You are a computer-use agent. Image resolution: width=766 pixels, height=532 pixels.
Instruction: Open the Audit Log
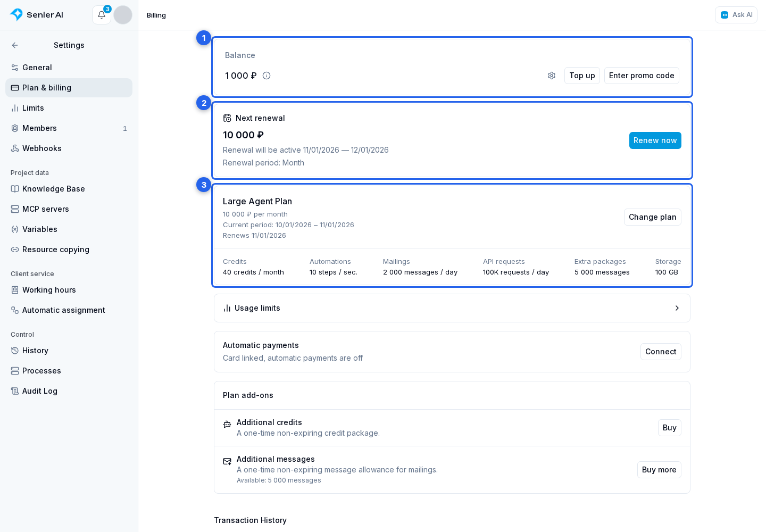(x=69, y=391)
